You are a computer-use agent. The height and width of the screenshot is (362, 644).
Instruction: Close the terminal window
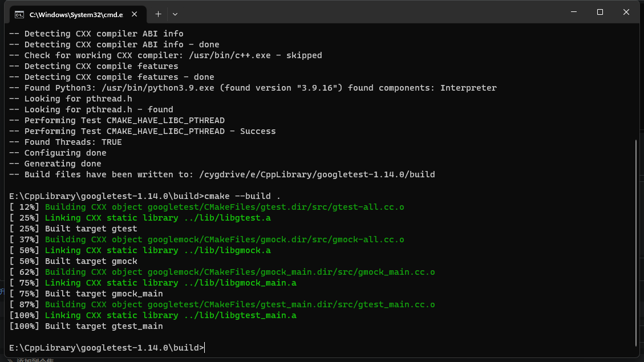click(x=626, y=12)
